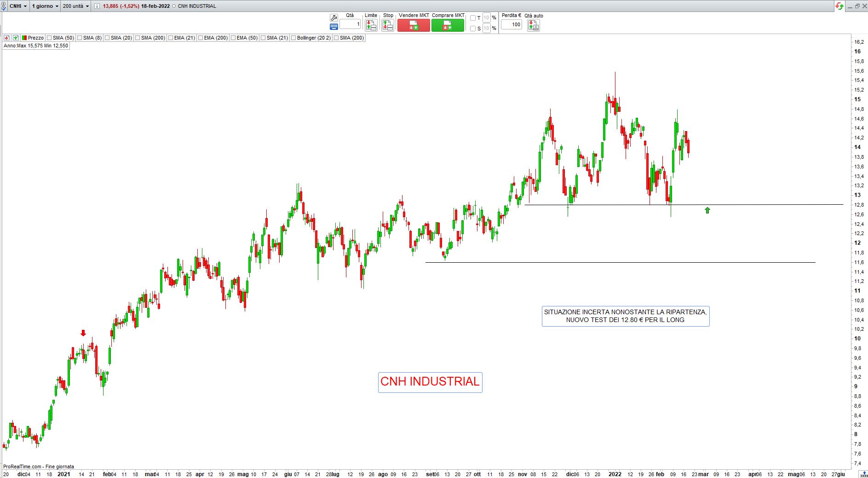Select the Prezzo indicator label
Viewport: 868px width, 478px height.
(x=35, y=38)
